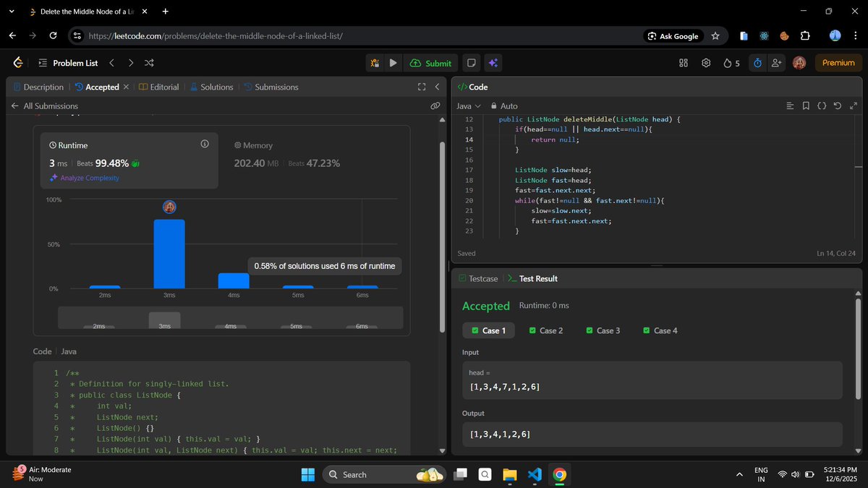Submit the solution

click(430, 63)
